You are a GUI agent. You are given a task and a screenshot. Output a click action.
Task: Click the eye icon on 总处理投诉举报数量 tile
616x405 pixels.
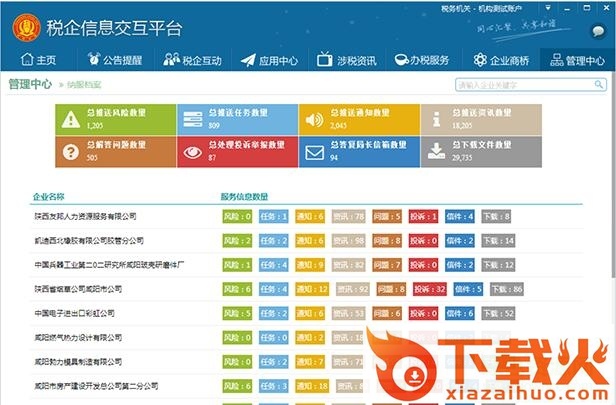tap(192, 152)
